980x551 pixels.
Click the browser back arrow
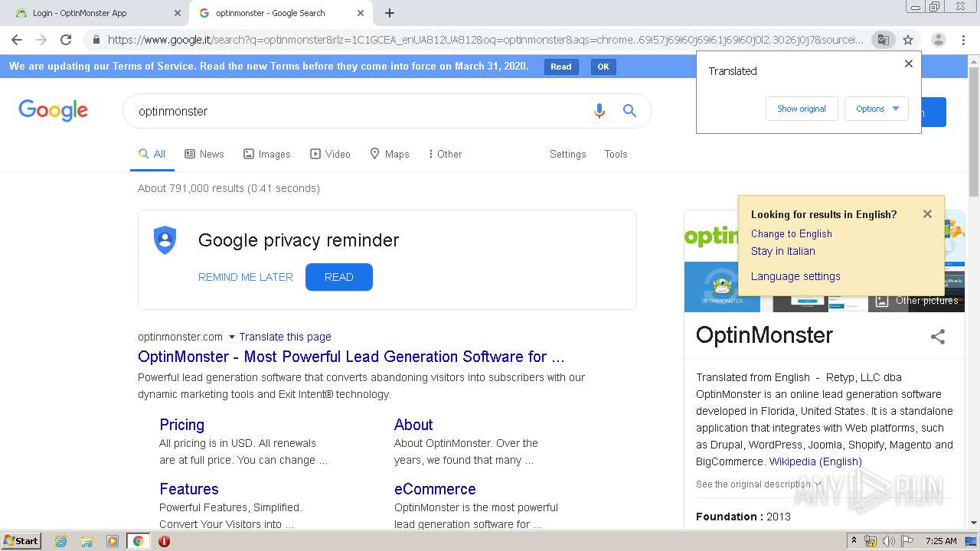(17, 40)
